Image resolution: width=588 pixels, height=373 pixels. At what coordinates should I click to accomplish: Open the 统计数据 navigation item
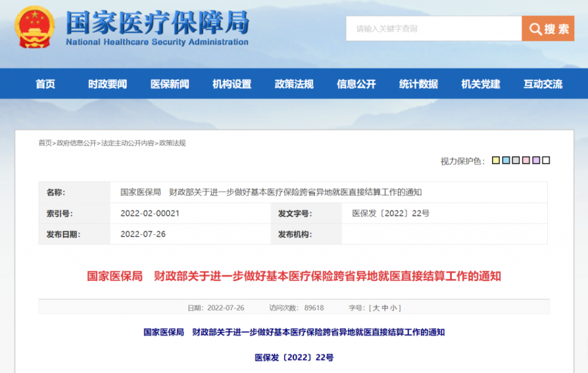click(419, 84)
